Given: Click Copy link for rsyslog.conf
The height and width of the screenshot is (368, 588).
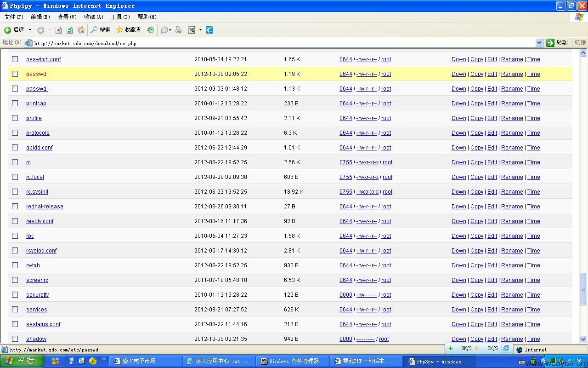Looking at the screenshot, I should point(477,251).
